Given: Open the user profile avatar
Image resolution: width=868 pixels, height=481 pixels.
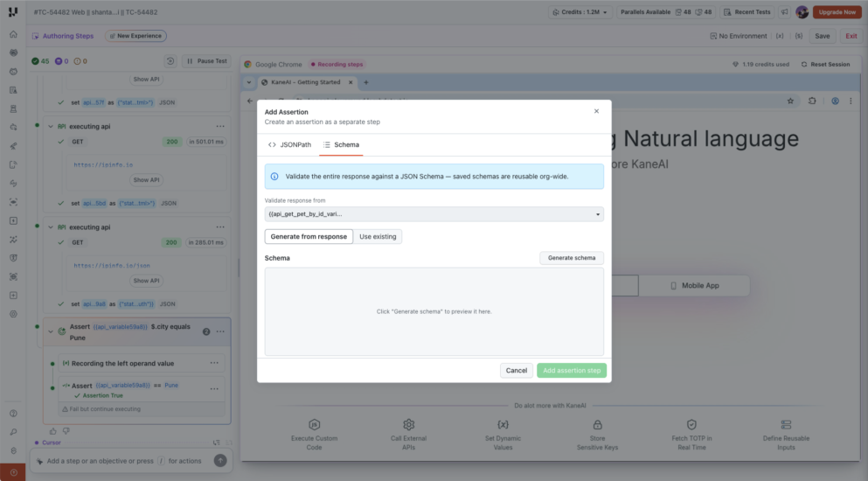Looking at the screenshot, I should click(x=802, y=12).
